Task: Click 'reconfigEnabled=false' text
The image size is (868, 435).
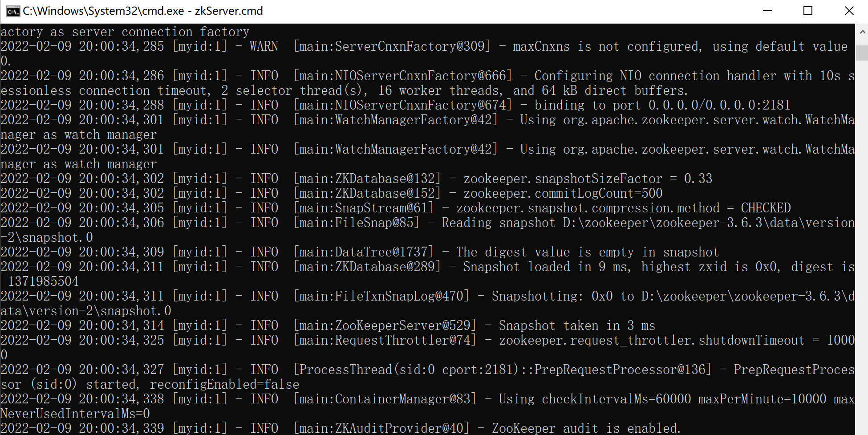Action: [225, 384]
